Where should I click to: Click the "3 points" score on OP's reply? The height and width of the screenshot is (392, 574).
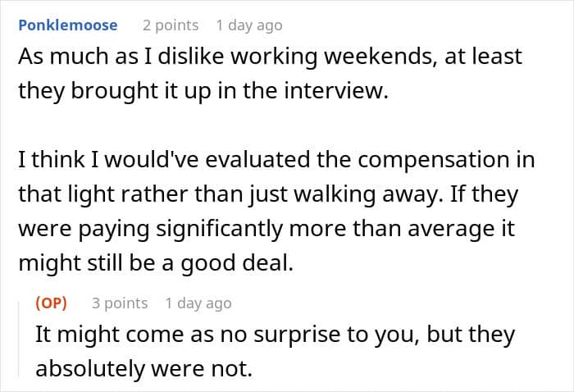(120, 303)
